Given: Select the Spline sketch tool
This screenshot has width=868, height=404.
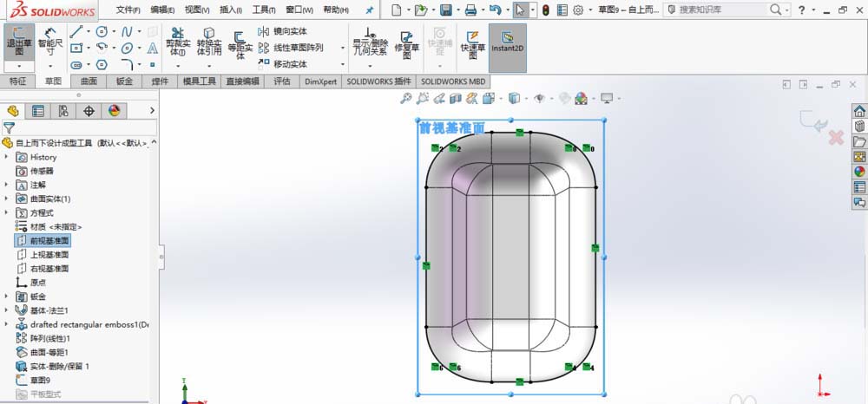Looking at the screenshot, I should click(127, 32).
